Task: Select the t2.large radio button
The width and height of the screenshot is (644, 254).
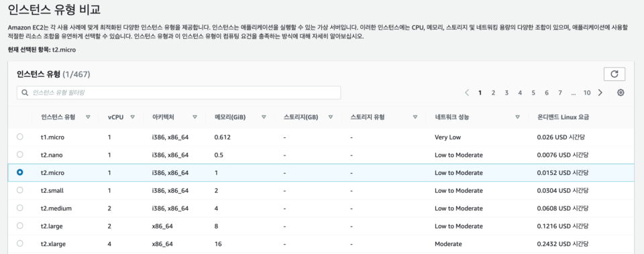Action: [19, 226]
